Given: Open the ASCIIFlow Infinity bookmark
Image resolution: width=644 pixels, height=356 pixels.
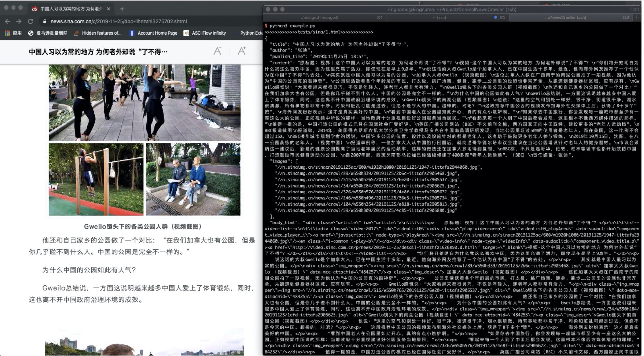Looking at the screenshot, I should [205, 33].
